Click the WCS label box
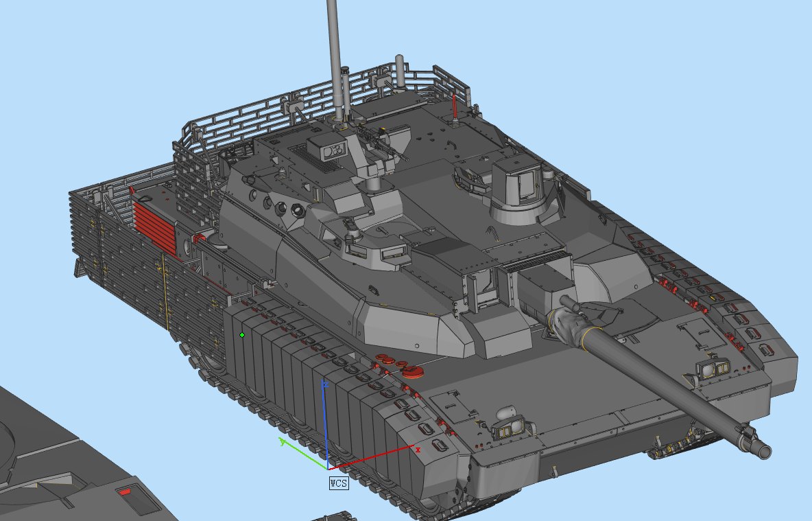812x521 pixels. [x=339, y=483]
